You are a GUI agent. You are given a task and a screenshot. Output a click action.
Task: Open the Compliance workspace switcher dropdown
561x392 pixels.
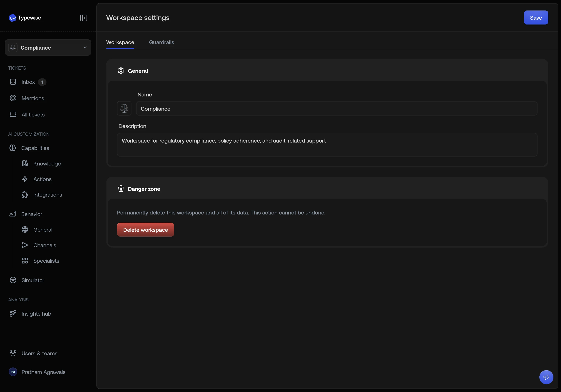click(x=48, y=47)
